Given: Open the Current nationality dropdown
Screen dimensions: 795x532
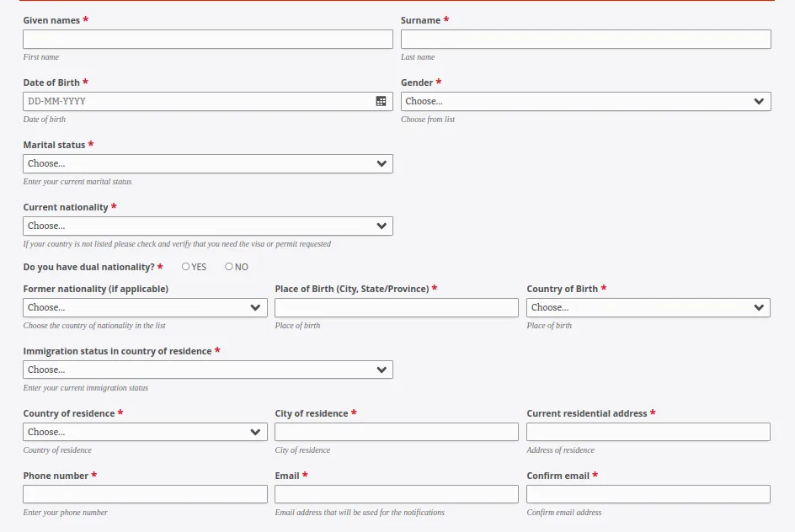Looking at the screenshot, I should click(x=207, y=226).
